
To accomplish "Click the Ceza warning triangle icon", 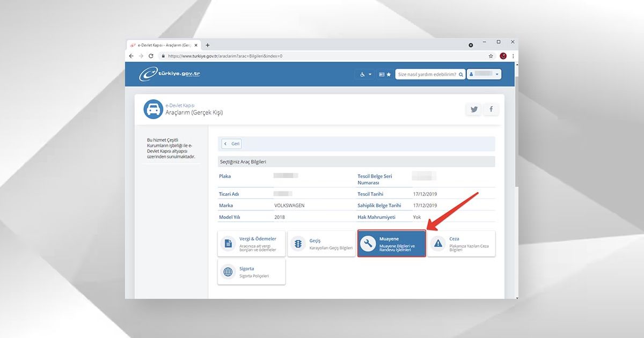I will click(x=438, y=244).
